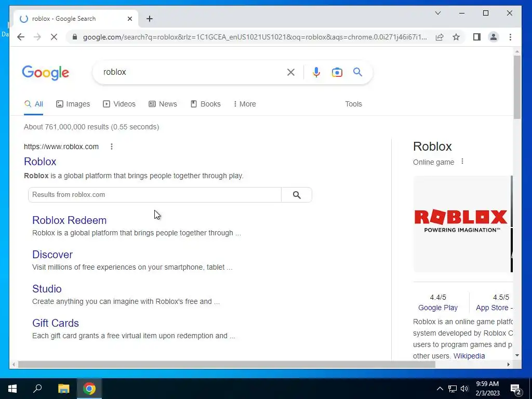Open the tab search chevron

pos(438,13)
